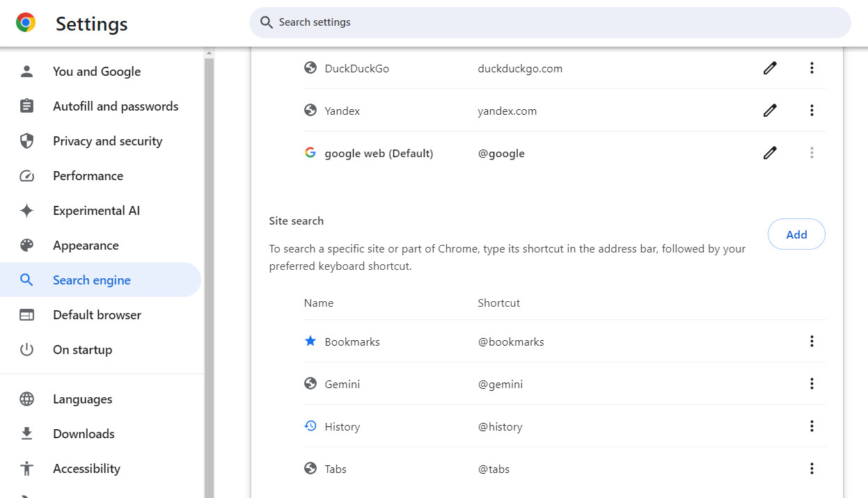This screenshot has height=498, width=868.
Task: Click the @google shortcut text
Action: click(x=501, y=153)
